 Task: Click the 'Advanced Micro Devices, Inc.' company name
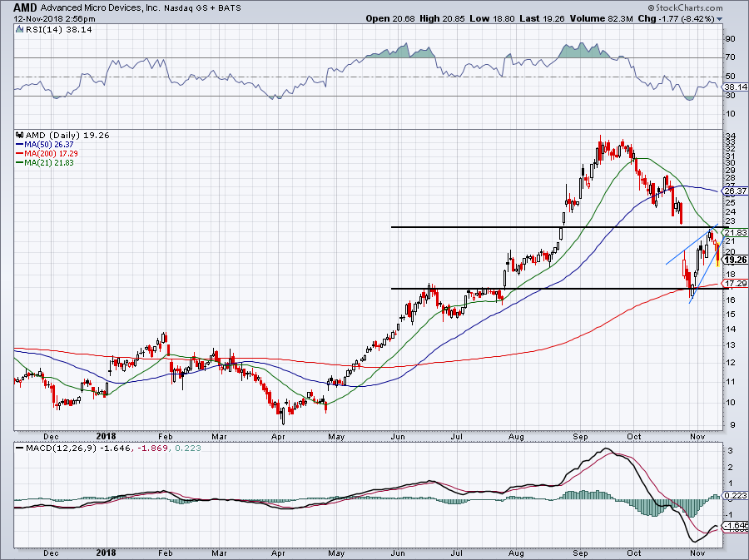[x=101, y=8]
